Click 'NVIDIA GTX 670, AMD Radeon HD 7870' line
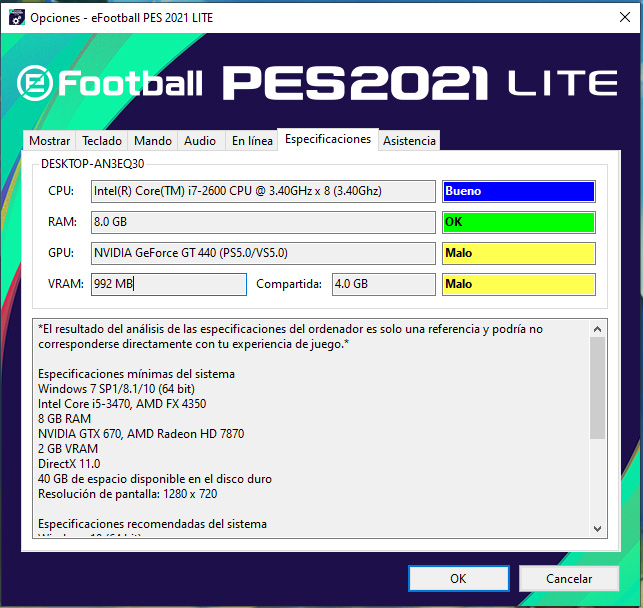Viewport: 643px width, 608px height. [141, 434]
